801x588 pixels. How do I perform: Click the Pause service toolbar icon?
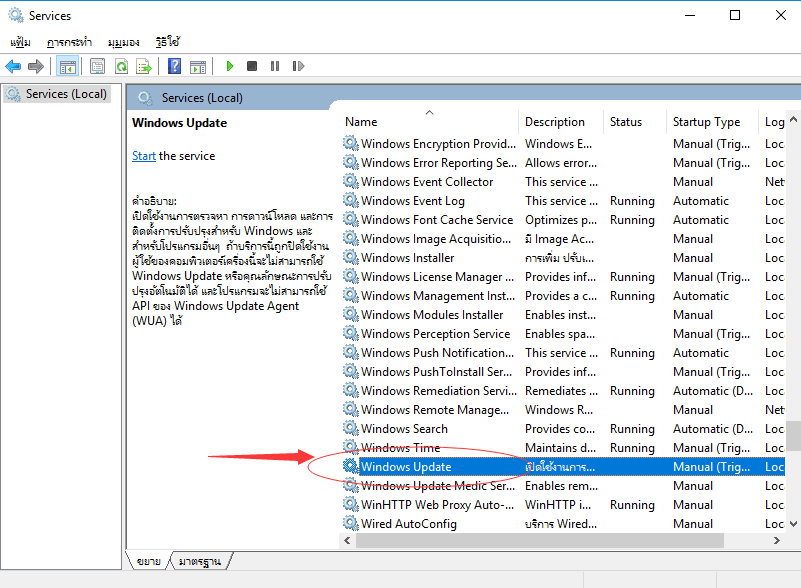click(275, 66)
